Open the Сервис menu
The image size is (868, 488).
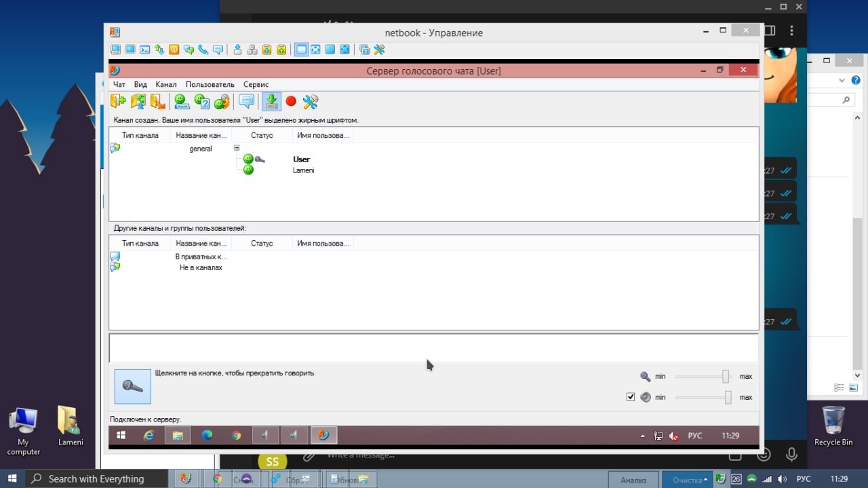tap(256, 85)
